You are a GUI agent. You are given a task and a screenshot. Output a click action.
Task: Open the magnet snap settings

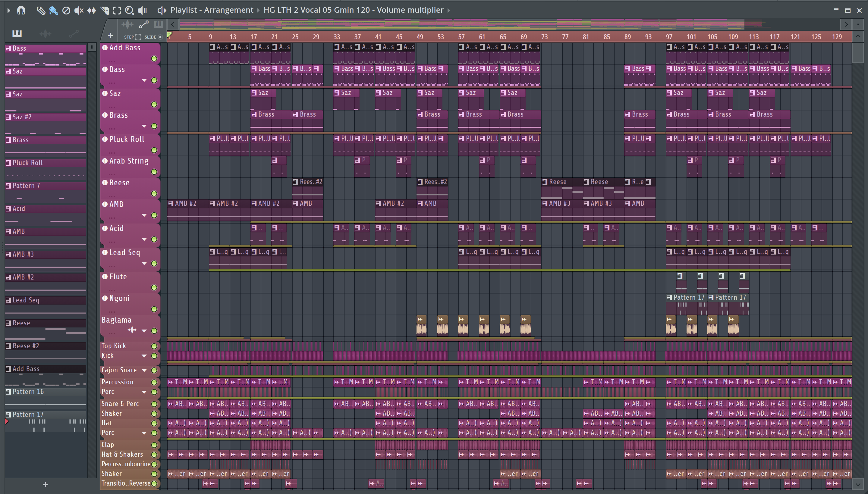(x=21, y=10)
